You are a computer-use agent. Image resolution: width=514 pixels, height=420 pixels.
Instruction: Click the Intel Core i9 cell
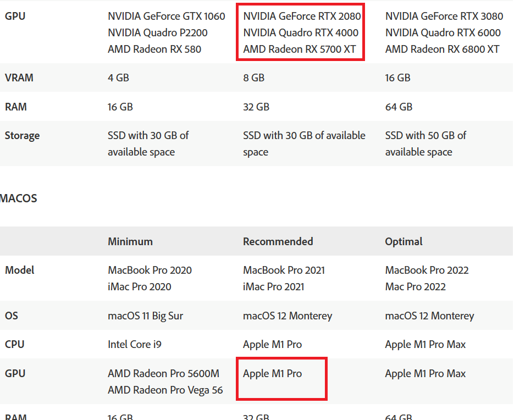134,344
